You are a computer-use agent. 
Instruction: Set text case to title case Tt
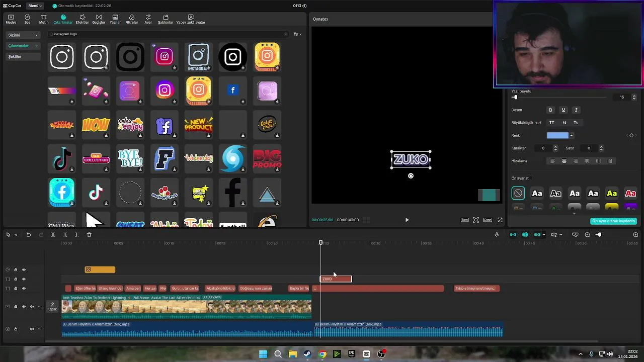coord(576,123)
